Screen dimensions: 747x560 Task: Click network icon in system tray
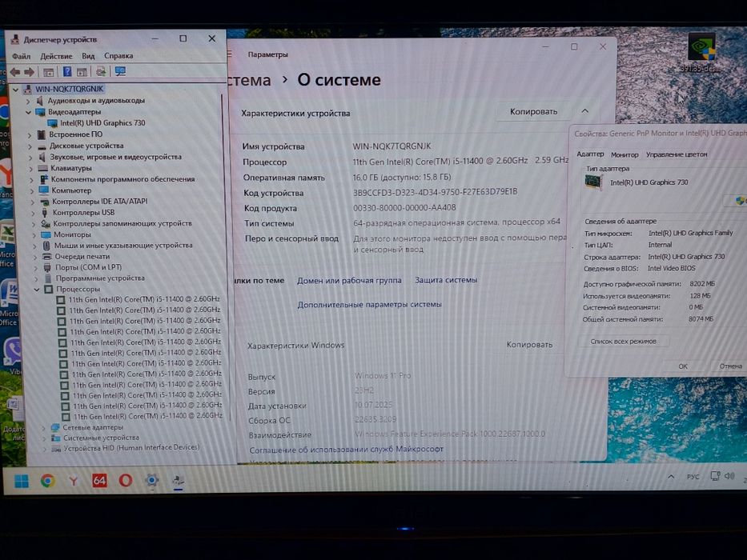coord(715,476)
